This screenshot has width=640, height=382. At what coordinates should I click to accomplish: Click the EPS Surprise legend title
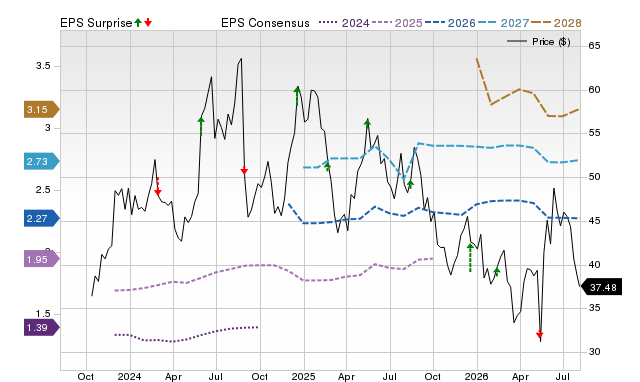point(96,23)
